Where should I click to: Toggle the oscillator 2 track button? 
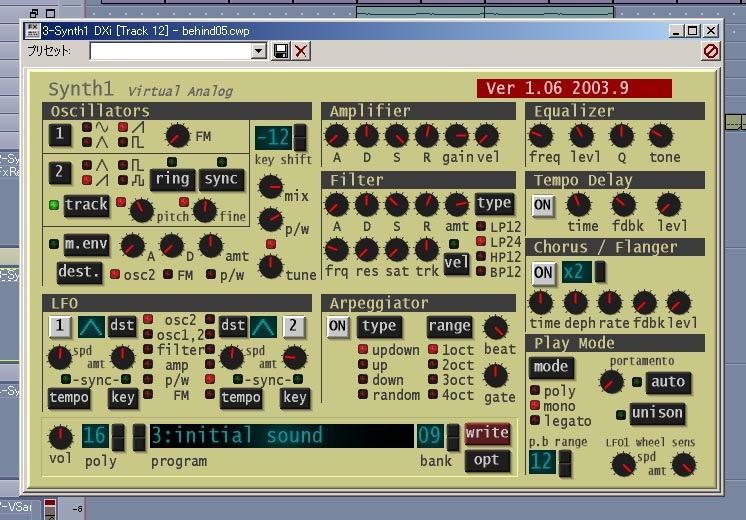pos(87,206)
